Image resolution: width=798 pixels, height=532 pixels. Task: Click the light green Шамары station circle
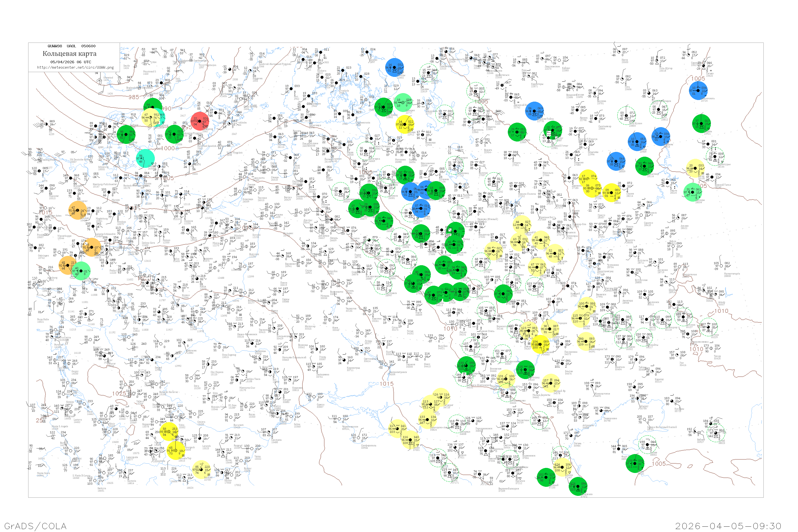[x=692, y=192]
